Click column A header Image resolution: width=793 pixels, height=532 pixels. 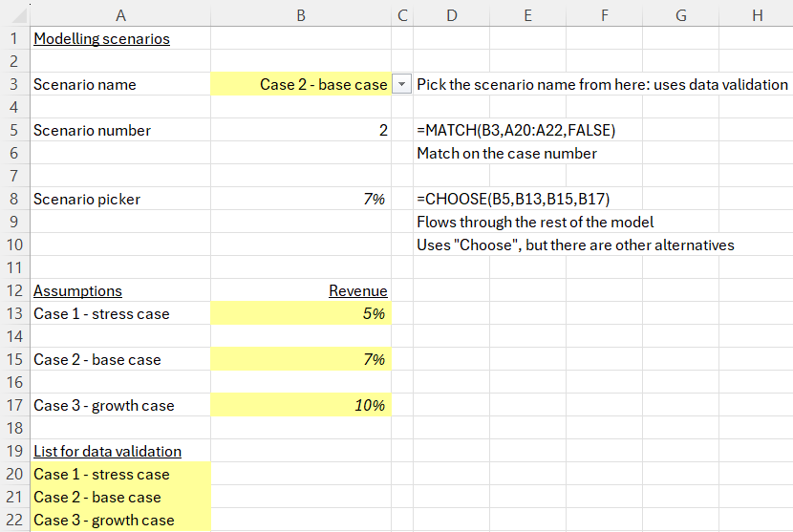click(x=119, y=14)
